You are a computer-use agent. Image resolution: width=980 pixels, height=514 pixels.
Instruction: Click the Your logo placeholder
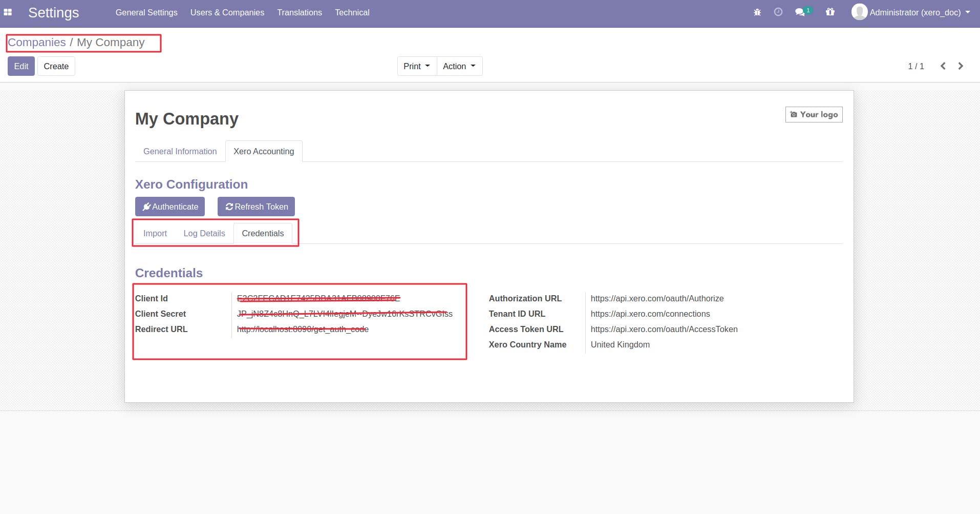coord(814,114)
